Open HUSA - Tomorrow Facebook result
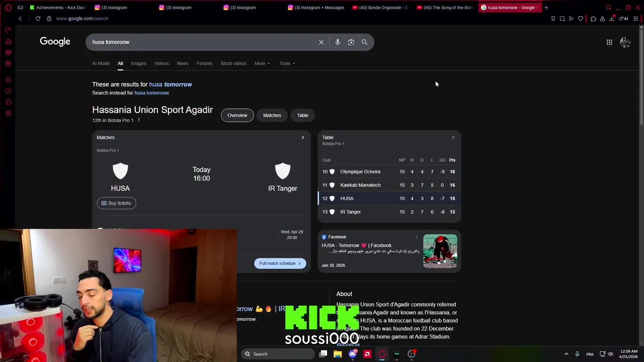Viewport: 644px width, 362px height. pyautogui.click(x=357, y=245)
